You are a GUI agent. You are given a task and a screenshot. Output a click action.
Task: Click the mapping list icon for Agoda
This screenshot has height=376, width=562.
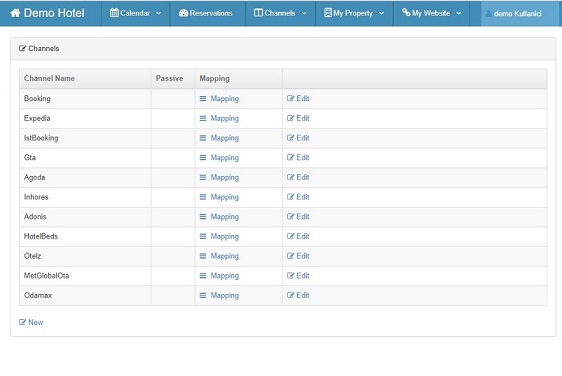click(x=203, y=177)
